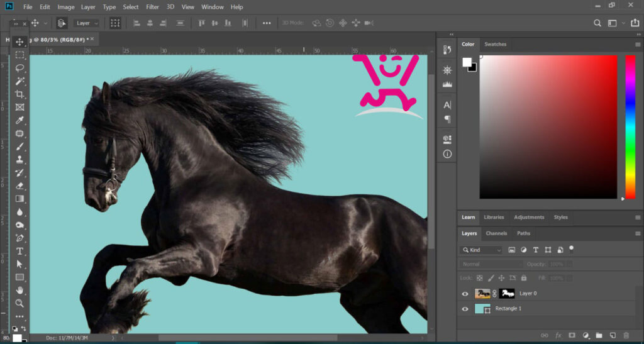This screenshot has width=644, height=344.
Task: Open the Image menu
Action: pos(65,7)
